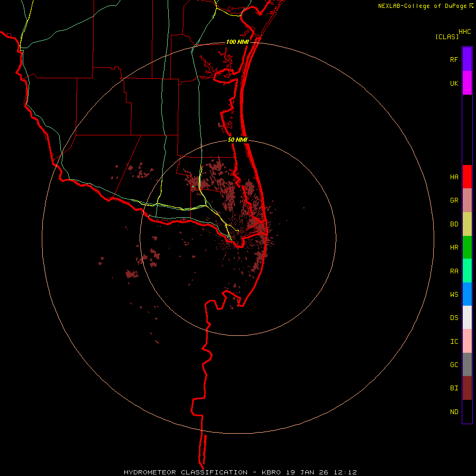This screenshot has width=476, height=476.
Task: Click the 100 NMI range ring label
Action: coord(237,42)
